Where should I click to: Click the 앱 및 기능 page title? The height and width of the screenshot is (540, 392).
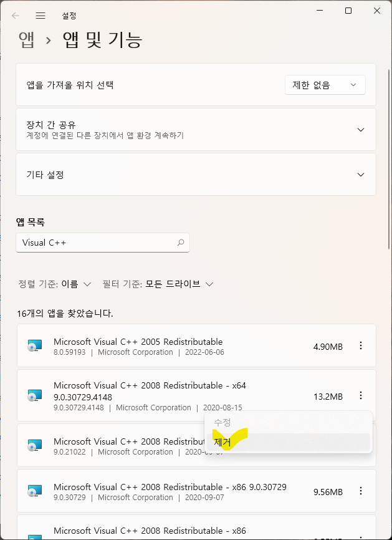(103, 40)
